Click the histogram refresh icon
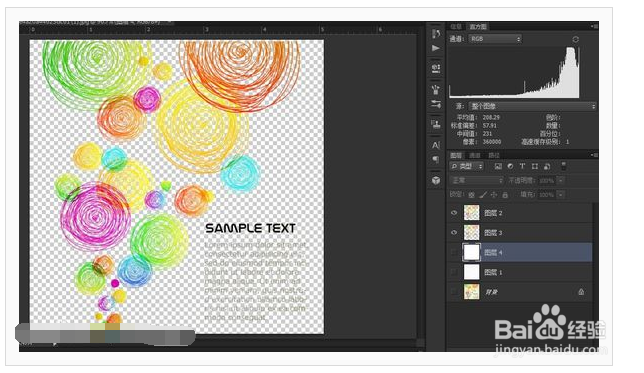644x373 pixels. (575, 39)
